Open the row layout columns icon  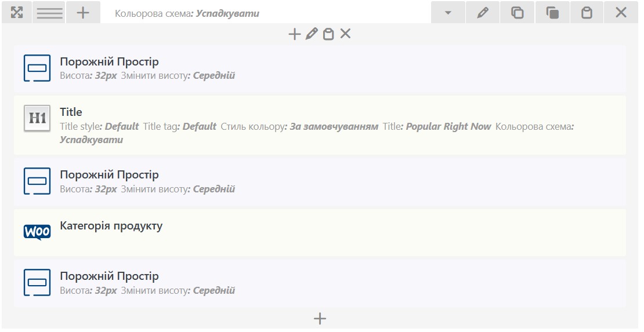[x=49, y=12]
